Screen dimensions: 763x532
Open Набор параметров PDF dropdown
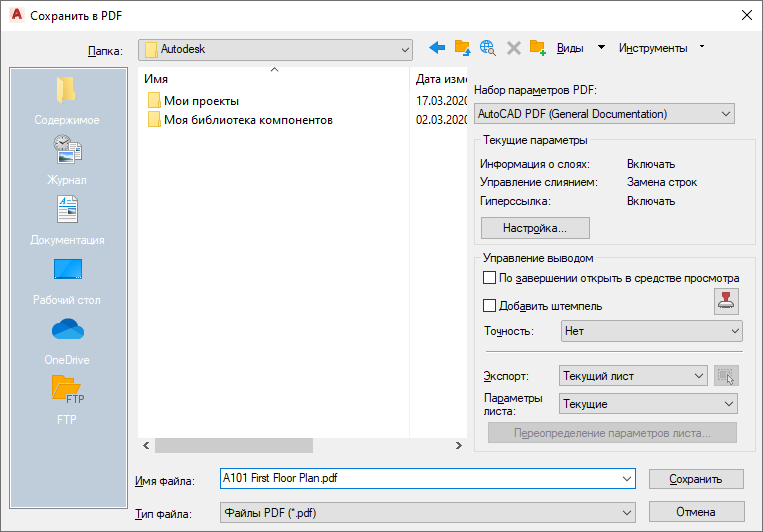coord(604,113)
